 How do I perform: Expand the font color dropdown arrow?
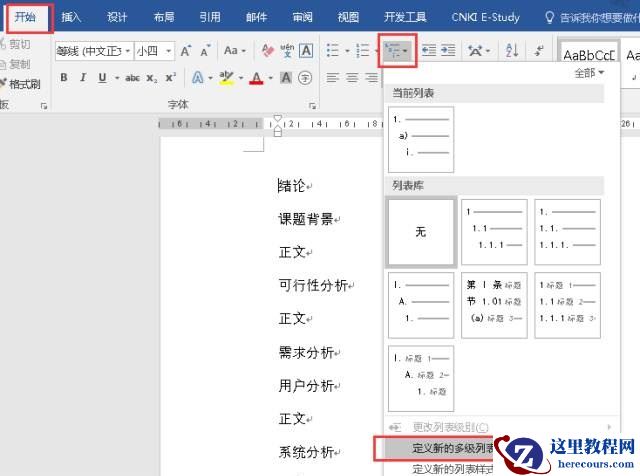270,78
